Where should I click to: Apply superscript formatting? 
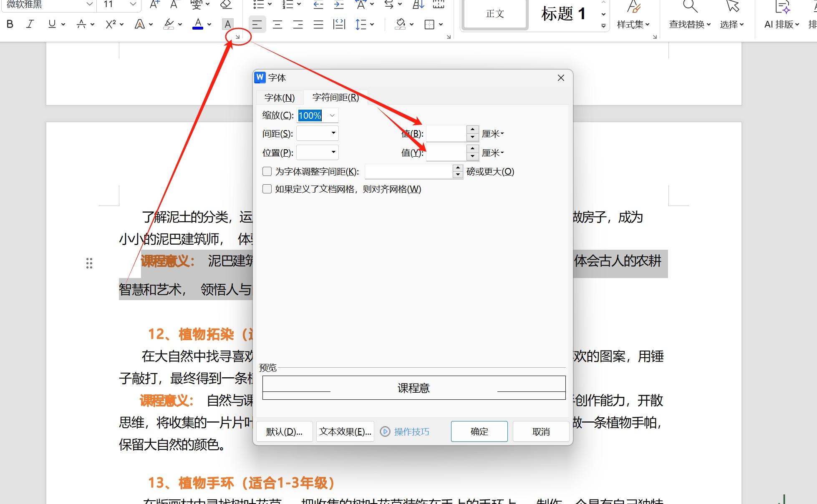point(111,24)
